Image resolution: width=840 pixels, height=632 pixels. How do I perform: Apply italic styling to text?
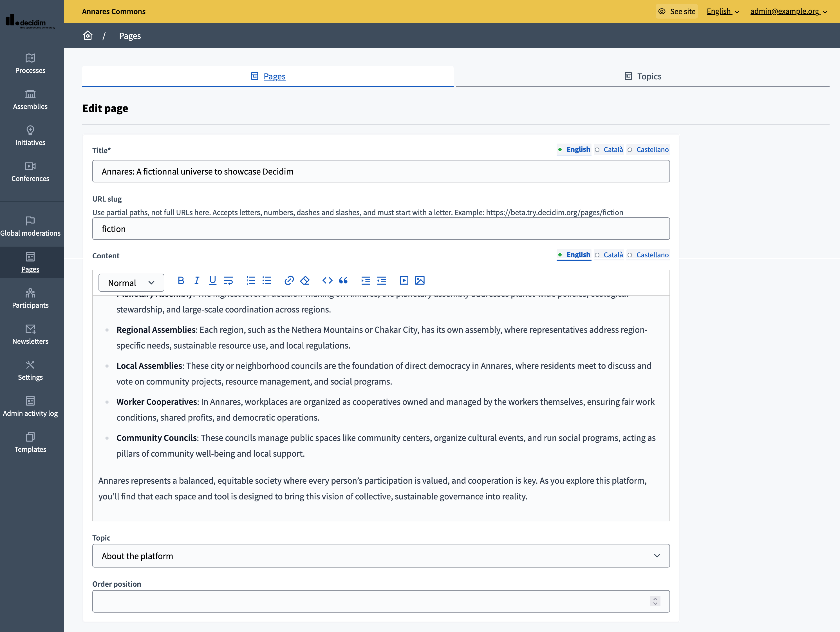point(197,280)
